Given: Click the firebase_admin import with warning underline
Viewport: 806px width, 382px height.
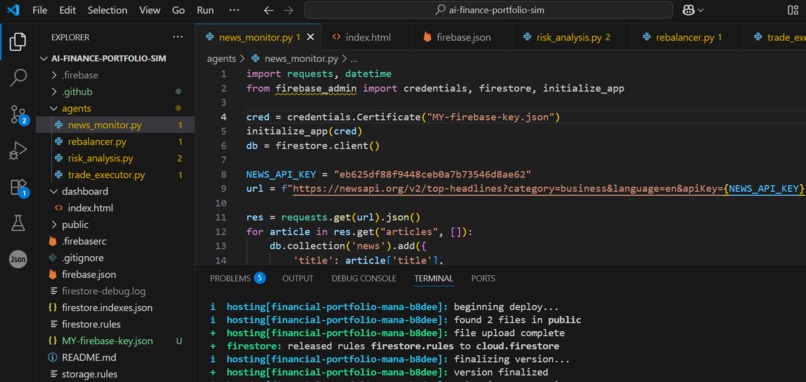Looking at the screenshot, I should coord(316,88).
